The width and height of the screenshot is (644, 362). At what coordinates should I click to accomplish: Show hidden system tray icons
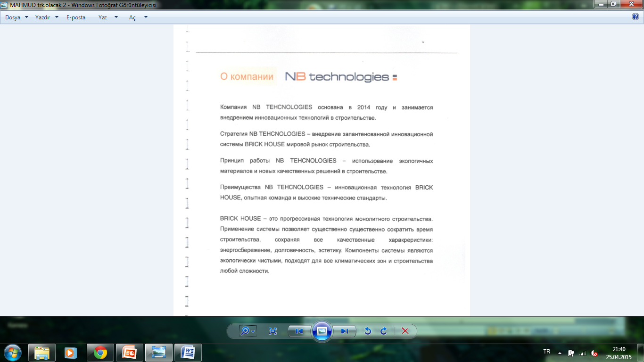[x=560, y=353]
